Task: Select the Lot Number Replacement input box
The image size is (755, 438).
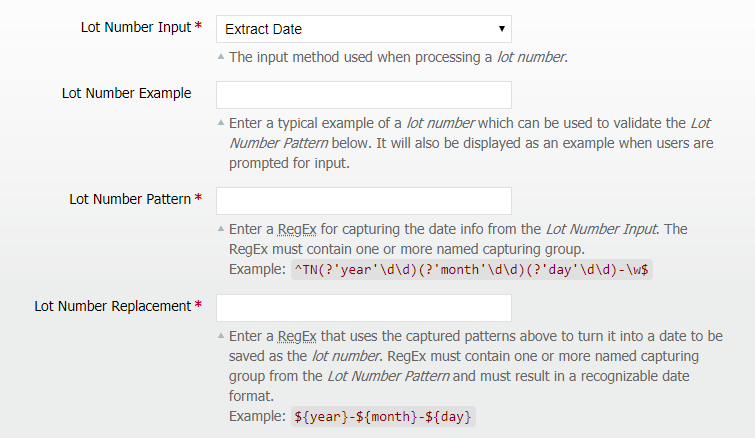Action: (x=363, y=308)
